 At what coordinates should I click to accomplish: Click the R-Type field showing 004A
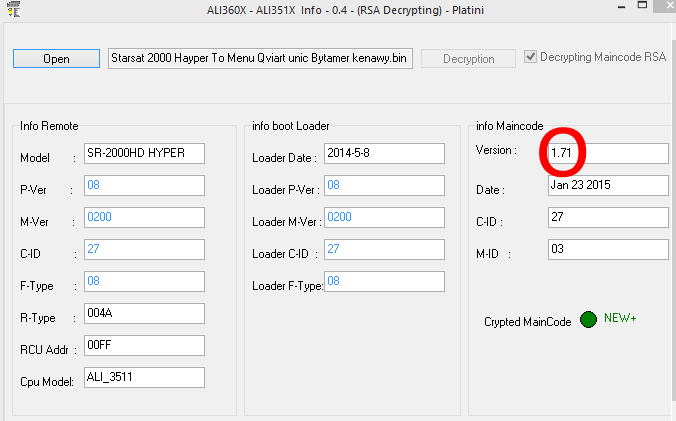click(144, 313)
